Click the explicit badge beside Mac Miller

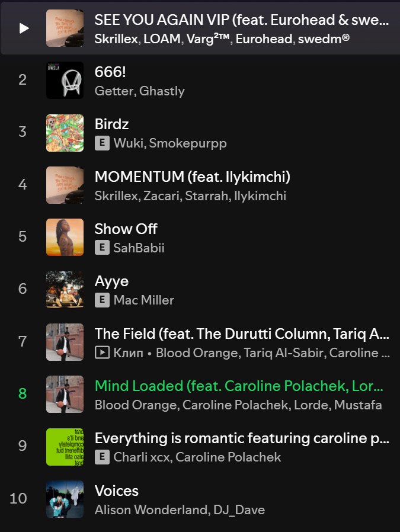(102, 300)
